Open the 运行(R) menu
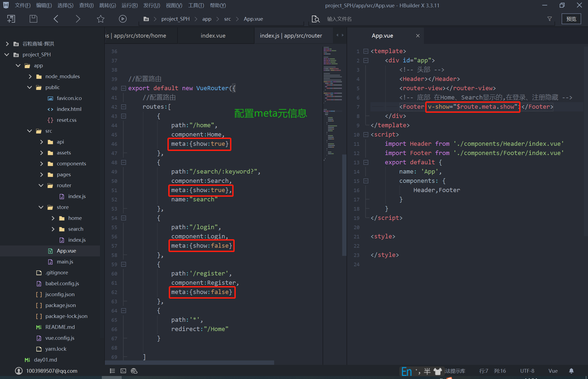The width and height of the screenshot is (588, 379). coord(130,5)
